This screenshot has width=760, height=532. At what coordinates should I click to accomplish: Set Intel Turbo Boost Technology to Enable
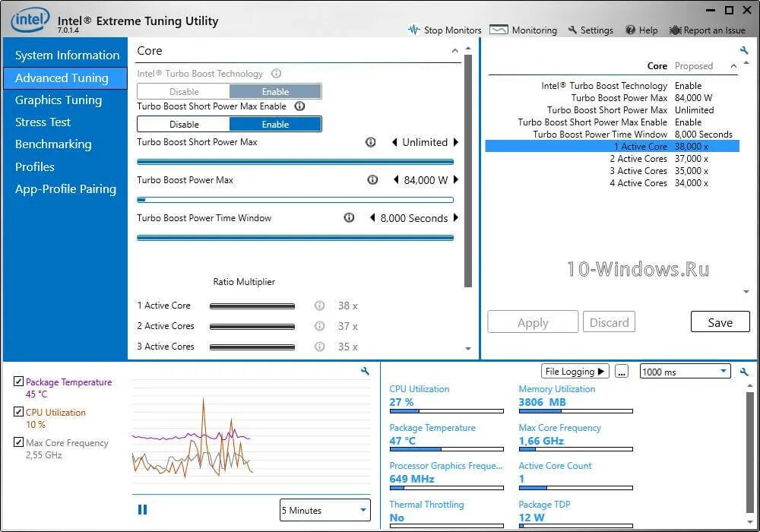coord(275,91)
